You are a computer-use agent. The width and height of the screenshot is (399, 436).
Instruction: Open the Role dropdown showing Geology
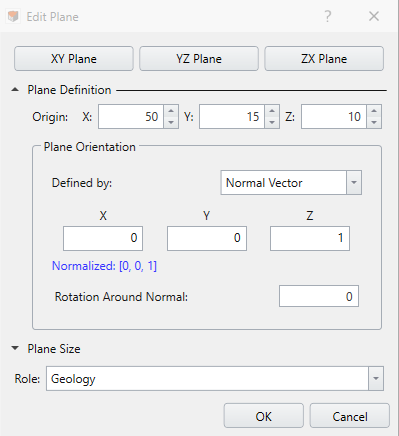click(215, 379)
